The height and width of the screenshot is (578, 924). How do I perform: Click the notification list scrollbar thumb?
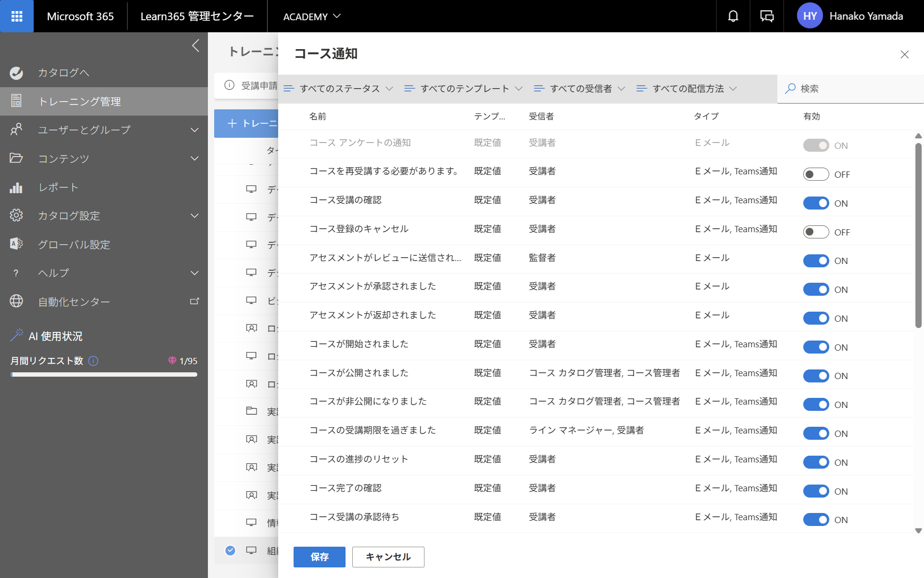(x=918, y=236)
